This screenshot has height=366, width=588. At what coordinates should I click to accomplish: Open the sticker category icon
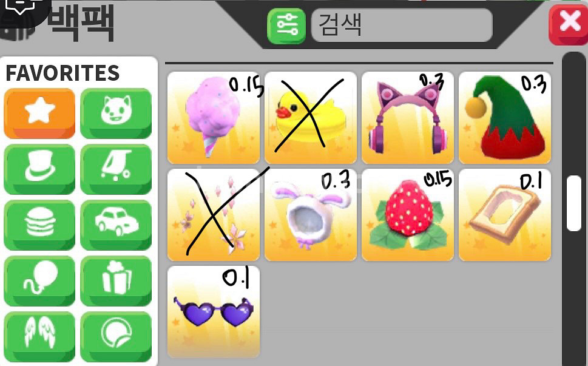pyautogui.click(x=116, y=336)
